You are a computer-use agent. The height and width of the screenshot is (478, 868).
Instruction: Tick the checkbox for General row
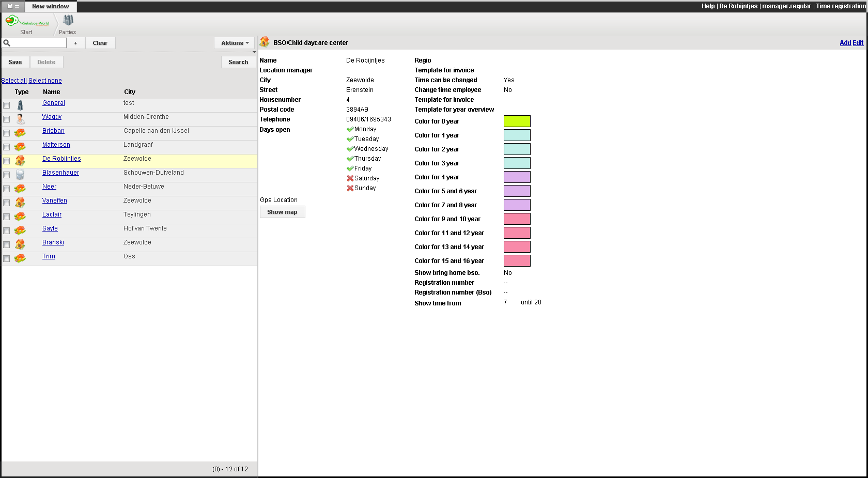tap(7, 105)
